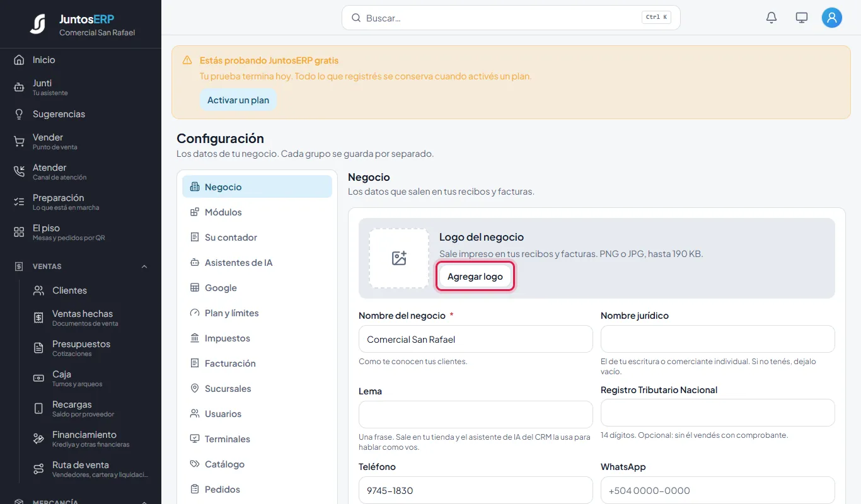Click the Recargas phone icon
This screenshot has width=861, height=504.
tap(38, 409)
